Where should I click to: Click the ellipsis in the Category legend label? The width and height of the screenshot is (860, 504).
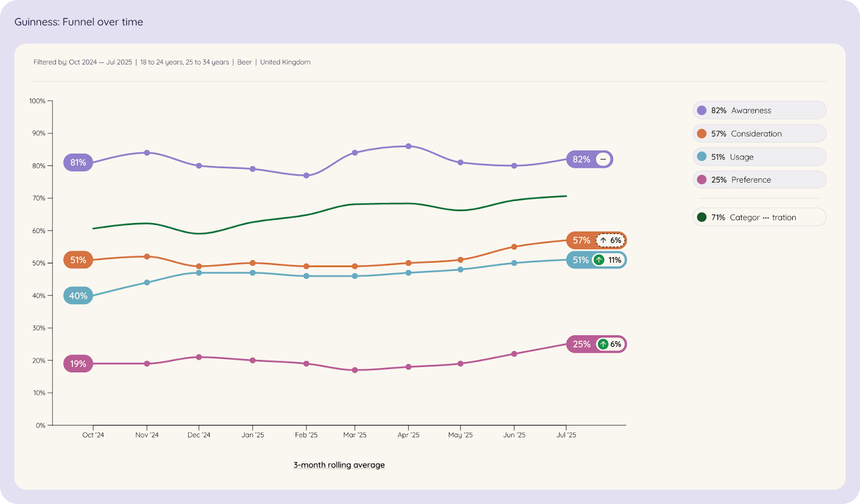point(766,218)
